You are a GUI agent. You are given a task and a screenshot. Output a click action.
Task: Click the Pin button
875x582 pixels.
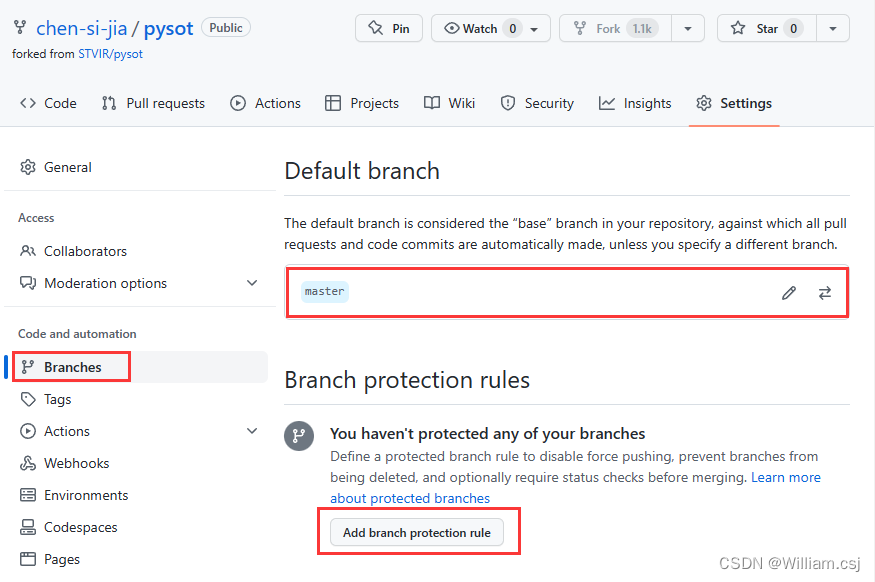pos(389,28)
